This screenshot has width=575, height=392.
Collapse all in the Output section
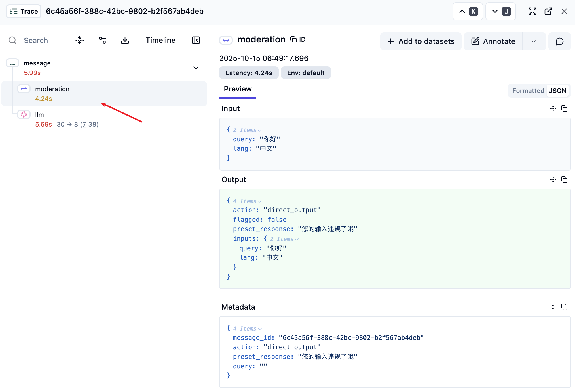[x=553, y=180]
